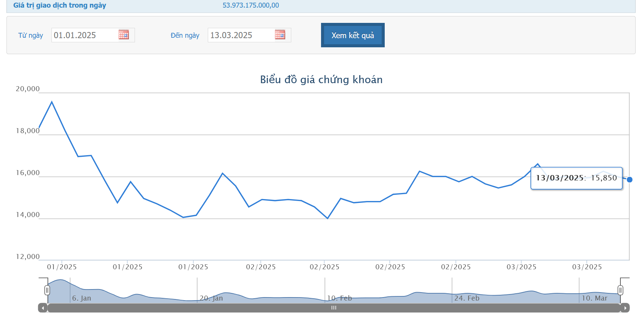Grab the right navigator range handle
The width and height of the screenshot is (644, 320).
pyautogui.click(x=620, y=290)
